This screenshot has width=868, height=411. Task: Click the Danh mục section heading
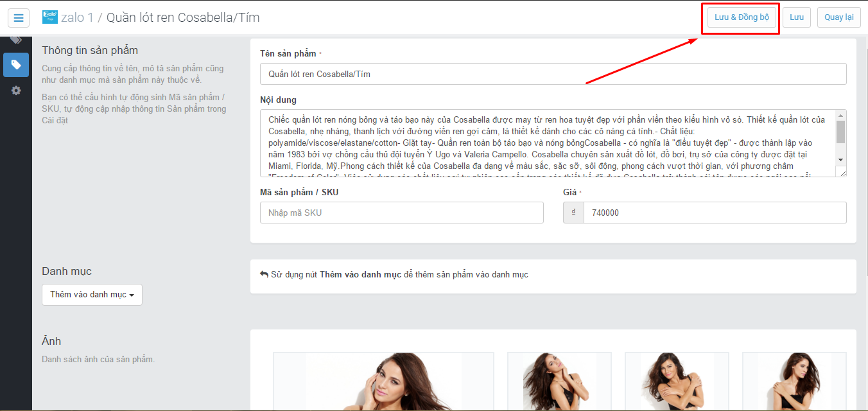point(67,272)
